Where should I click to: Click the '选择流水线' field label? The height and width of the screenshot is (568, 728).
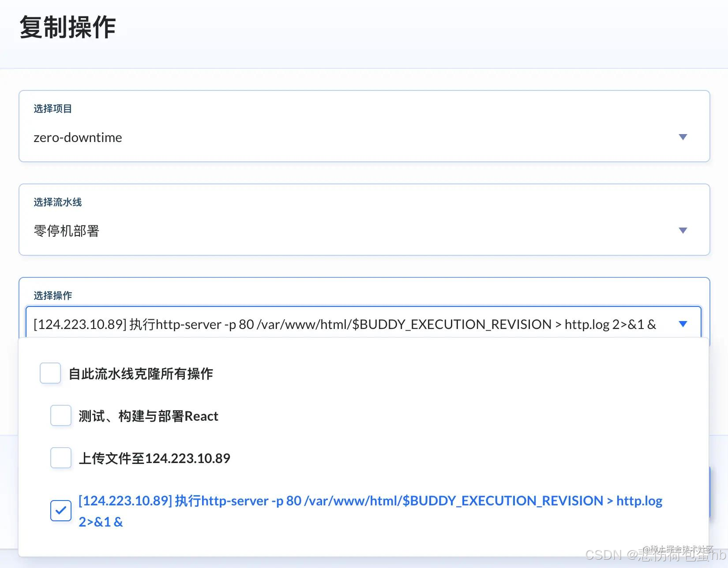58,202
